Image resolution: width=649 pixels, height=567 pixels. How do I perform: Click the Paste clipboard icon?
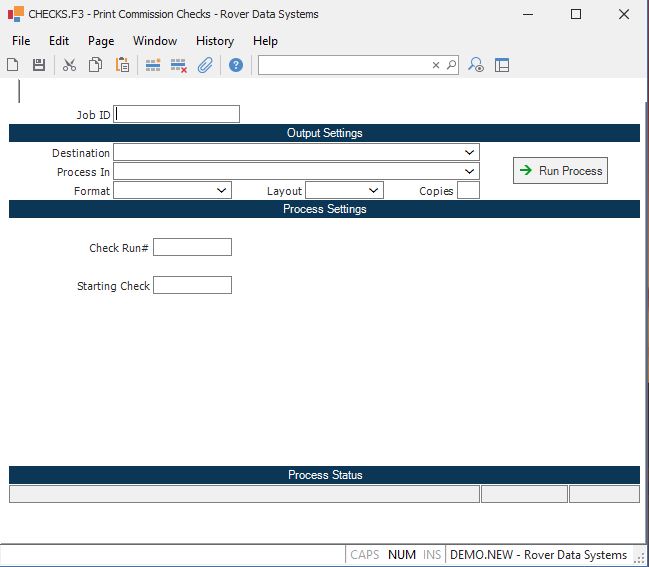coord(122,65)
